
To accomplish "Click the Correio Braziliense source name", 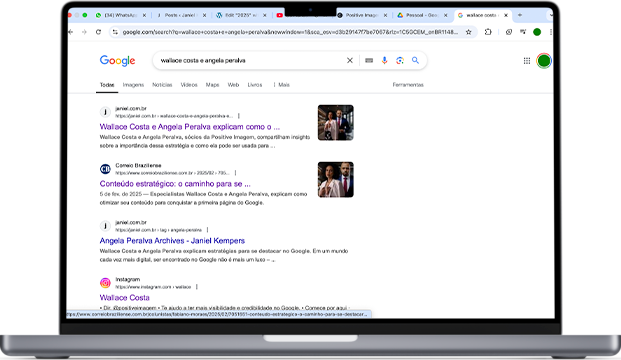I will point(138,166).
